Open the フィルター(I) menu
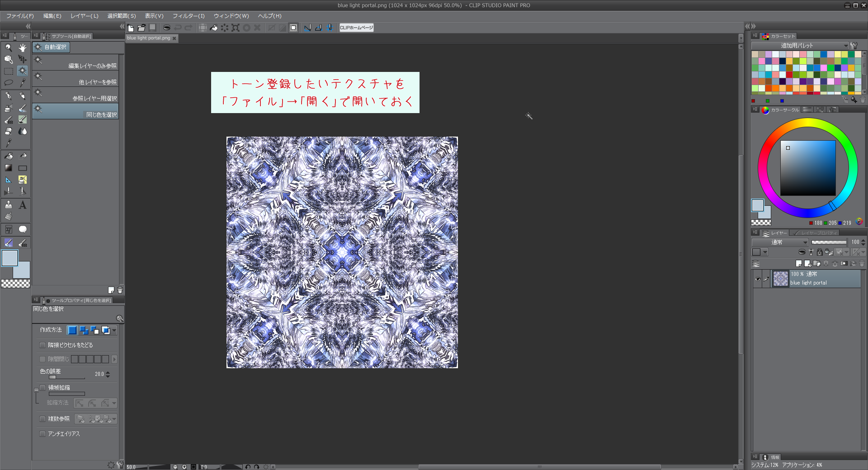 click(x=189, y=16)
